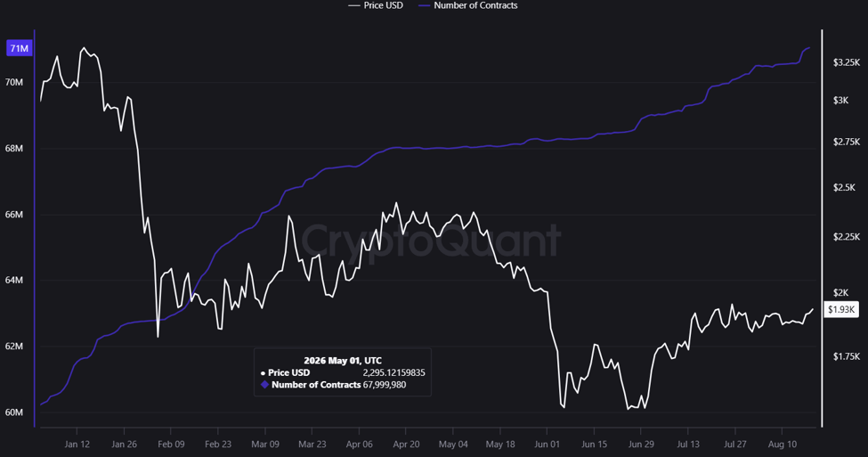Click the $3.25K right axis label

coord(847,62)
